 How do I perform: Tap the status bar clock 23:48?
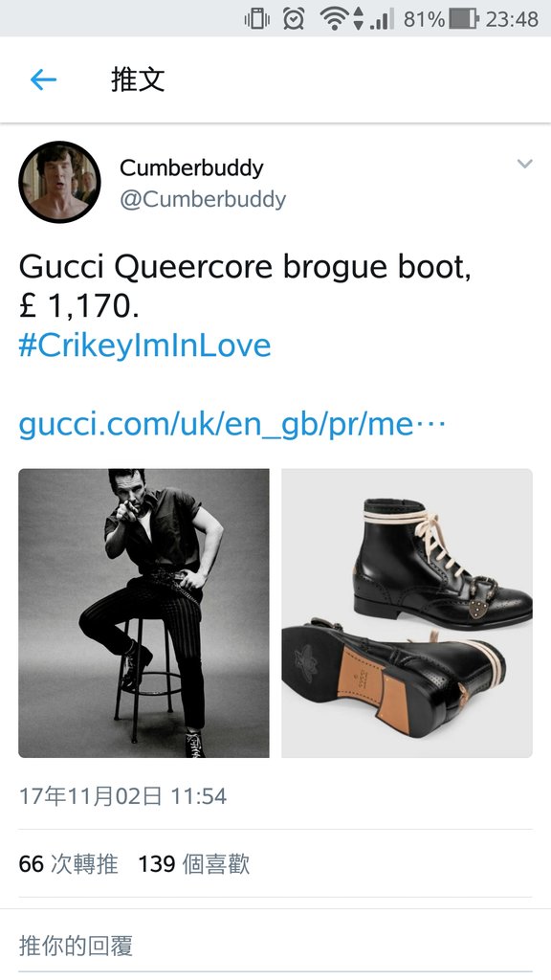(512, 19)
